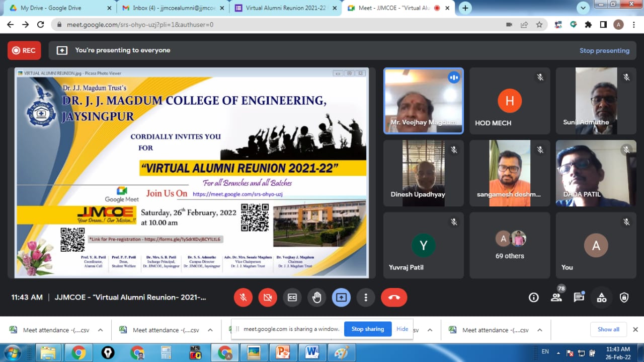Expand the chevron of the second Meet attendance download

click(x=210, y=330)
